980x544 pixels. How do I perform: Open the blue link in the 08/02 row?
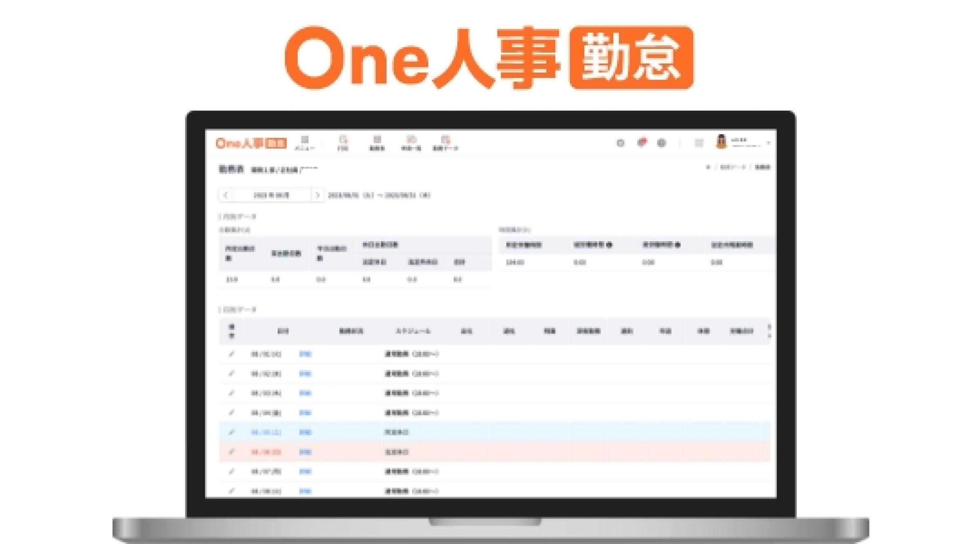tap(305, 374)
